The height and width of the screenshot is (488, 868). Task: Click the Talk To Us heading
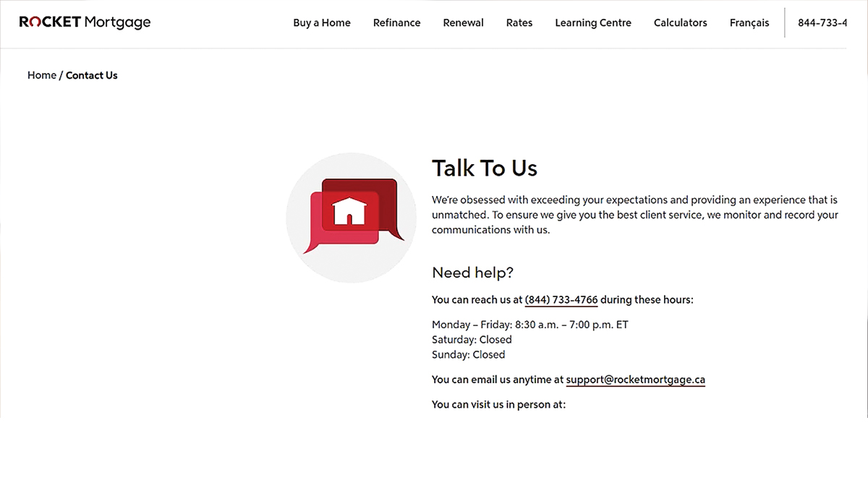[x=484, y=168]
